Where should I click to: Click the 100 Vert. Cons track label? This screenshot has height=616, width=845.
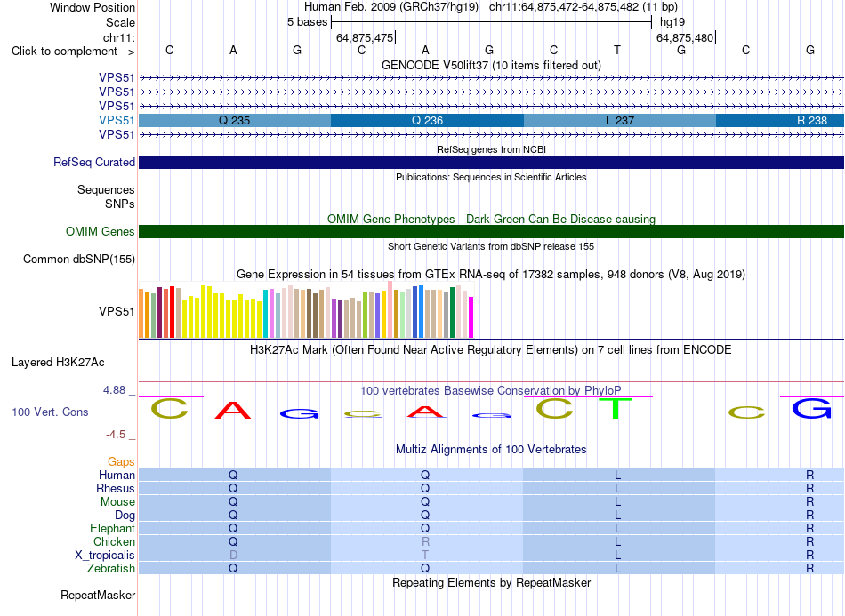50,412
